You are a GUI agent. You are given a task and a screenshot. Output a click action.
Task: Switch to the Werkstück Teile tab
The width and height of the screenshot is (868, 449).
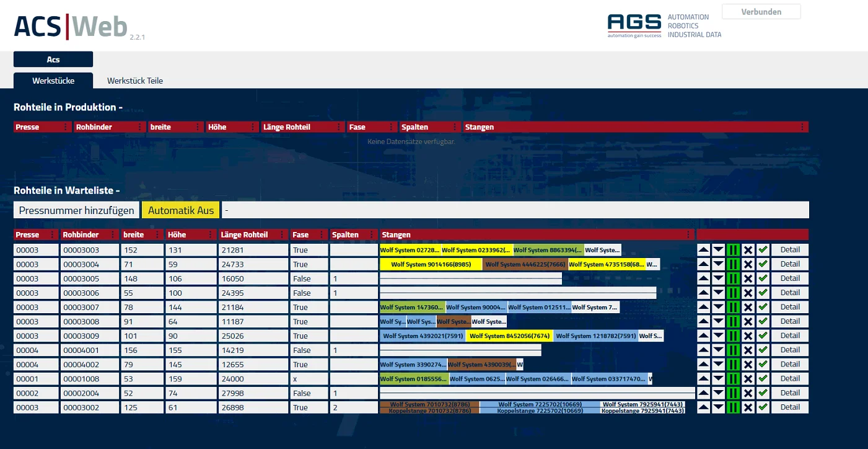135,81
